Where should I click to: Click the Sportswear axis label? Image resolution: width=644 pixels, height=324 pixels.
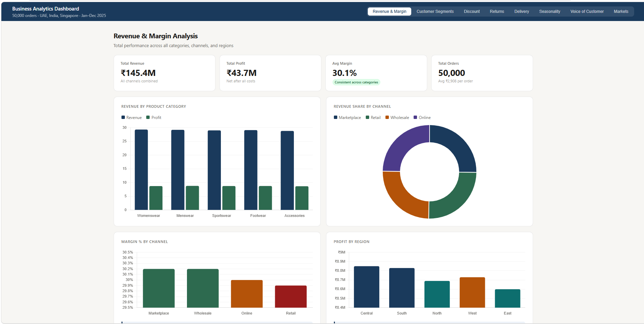[222, 216]
